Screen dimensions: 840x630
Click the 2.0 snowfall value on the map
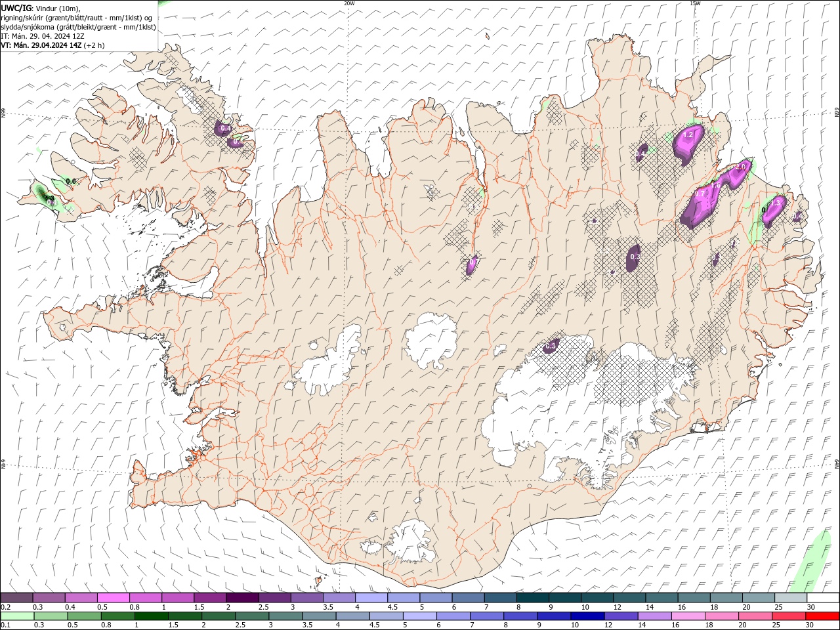[x=740, y=167]
